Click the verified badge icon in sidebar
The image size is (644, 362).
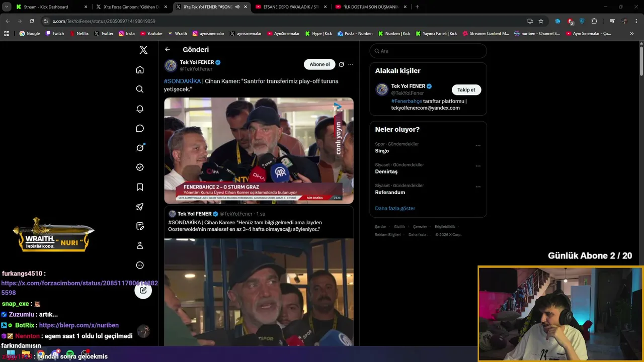(140, 167)
